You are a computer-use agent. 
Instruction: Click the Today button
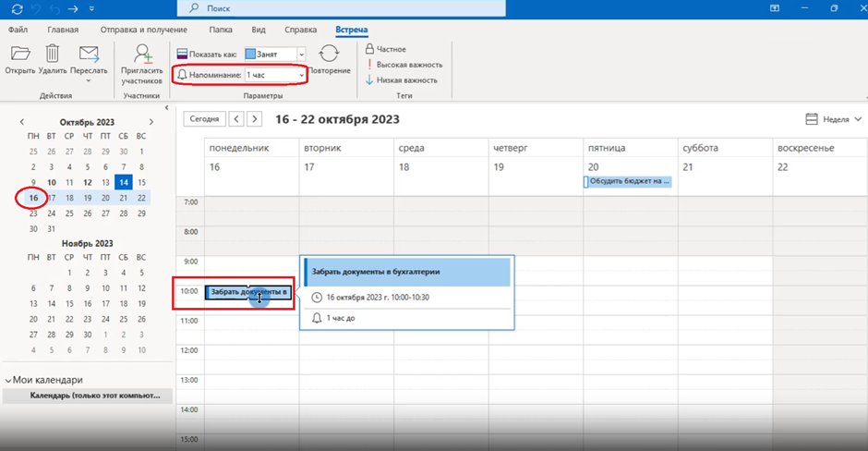pos(203,119)
